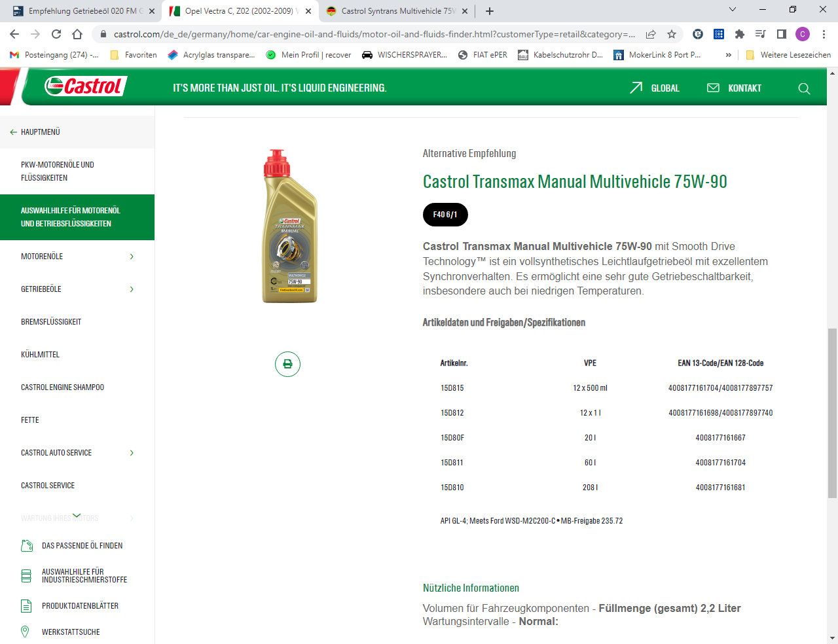Open the extensions puzzle icon
This screenshot has width=838, height=644.
point(740,34)
